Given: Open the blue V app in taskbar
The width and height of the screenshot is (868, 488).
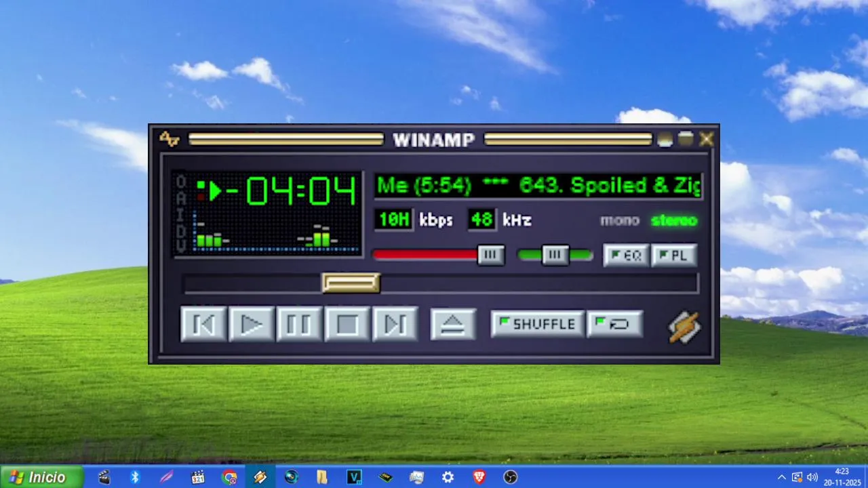Looking at the screenshot, I should 354,477.
